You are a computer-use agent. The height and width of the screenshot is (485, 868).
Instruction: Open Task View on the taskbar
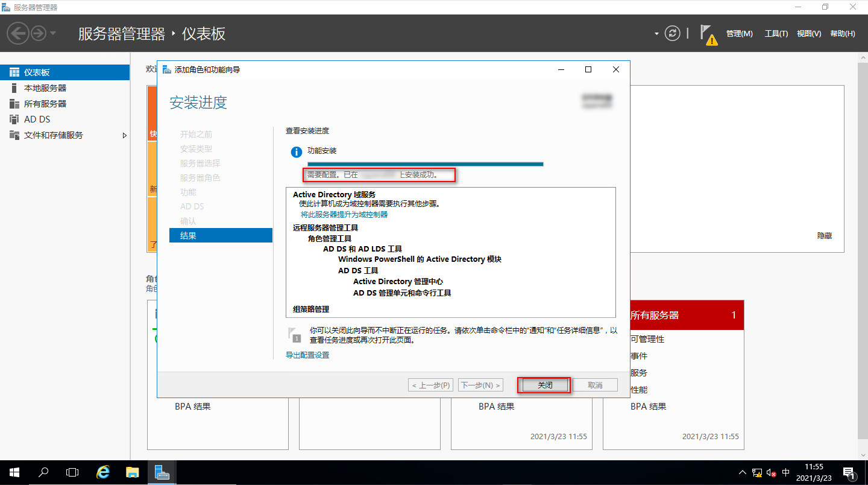(72, 472)
